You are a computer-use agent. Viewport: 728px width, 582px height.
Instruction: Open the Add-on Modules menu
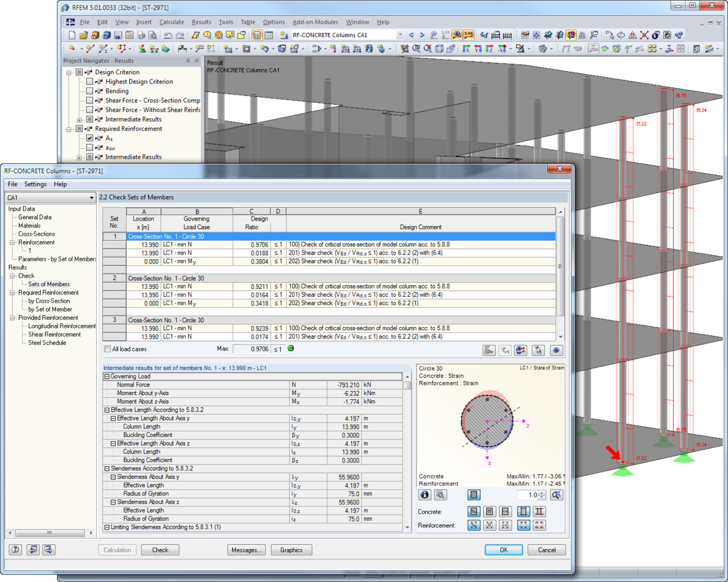(x=316, y=22)
